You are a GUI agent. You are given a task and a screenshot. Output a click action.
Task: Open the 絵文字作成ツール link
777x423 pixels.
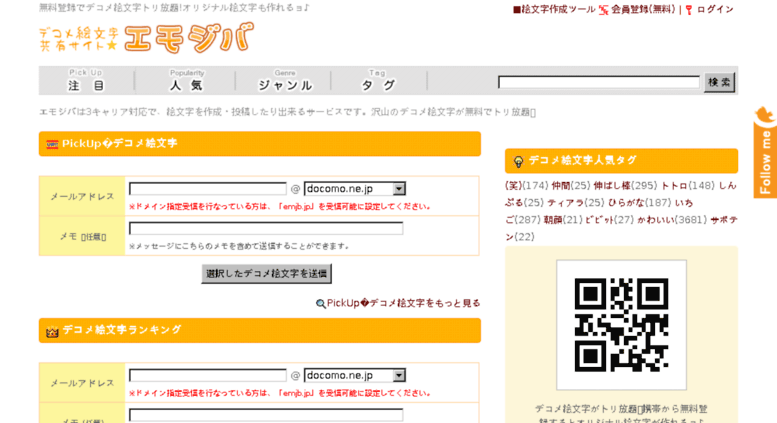tap(553, 10)
